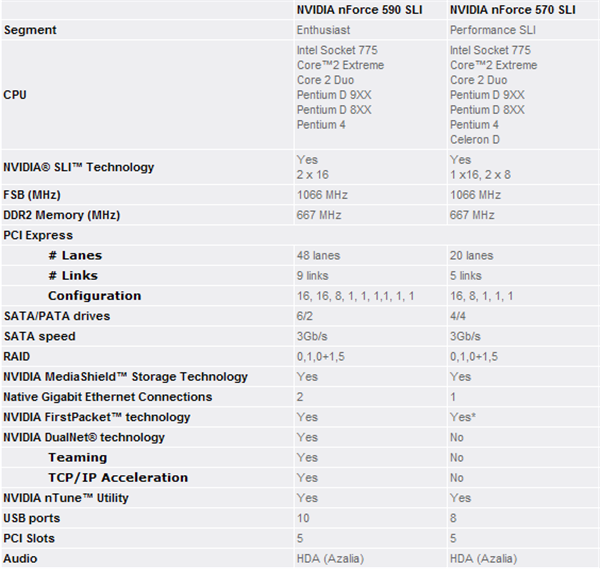
Task: Click the Performance SLI segment cell
Action: [492, 30]
